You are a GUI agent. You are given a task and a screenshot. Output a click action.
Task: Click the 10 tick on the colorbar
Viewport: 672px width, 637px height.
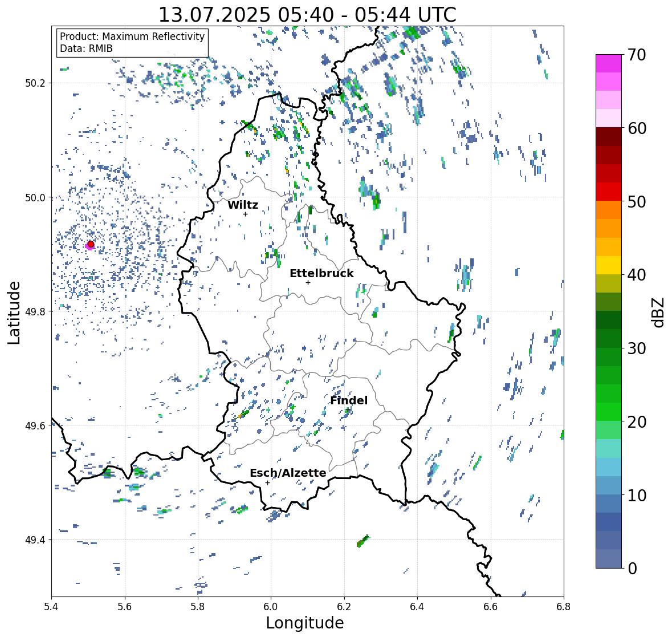tap(637, 496)
